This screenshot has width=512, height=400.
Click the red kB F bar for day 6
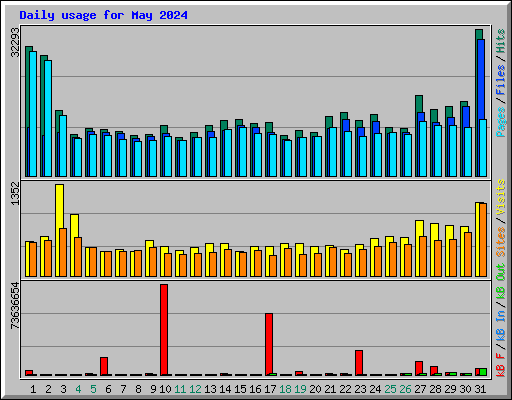(x=104, y=366)
